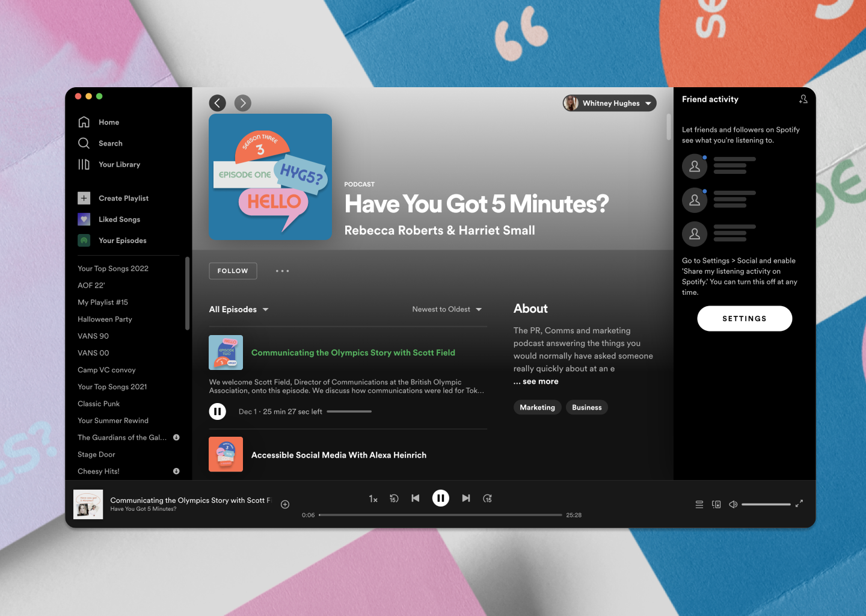Enter full screen mode

799,504
